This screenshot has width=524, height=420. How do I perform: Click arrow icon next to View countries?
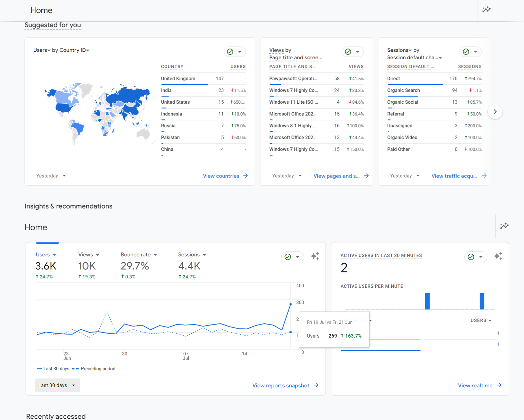(x=246, y=176)
